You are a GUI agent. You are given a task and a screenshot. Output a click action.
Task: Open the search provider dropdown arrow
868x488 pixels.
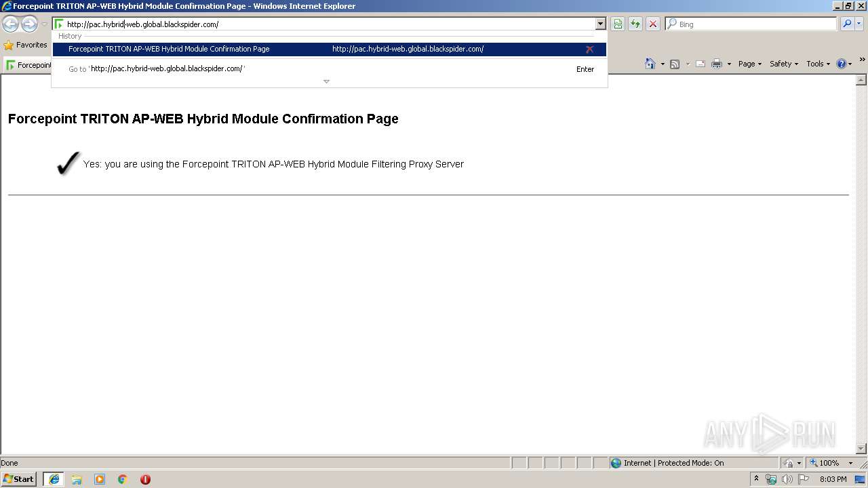coord(859,24)
